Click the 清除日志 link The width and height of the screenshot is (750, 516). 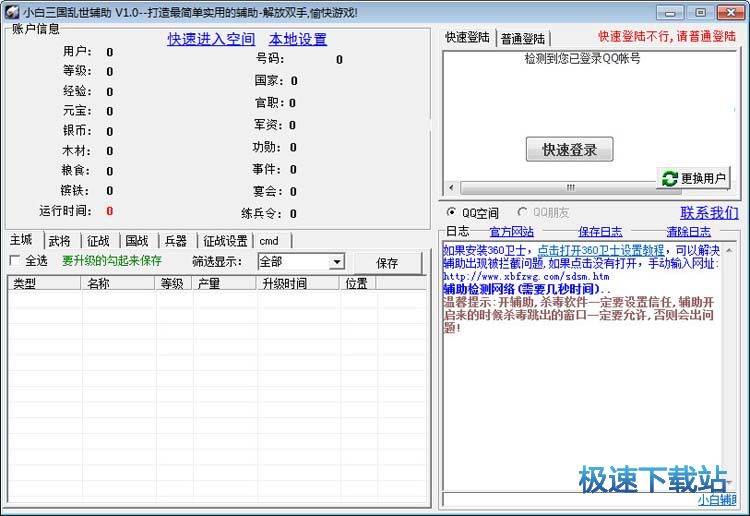[x=688, y=232]
